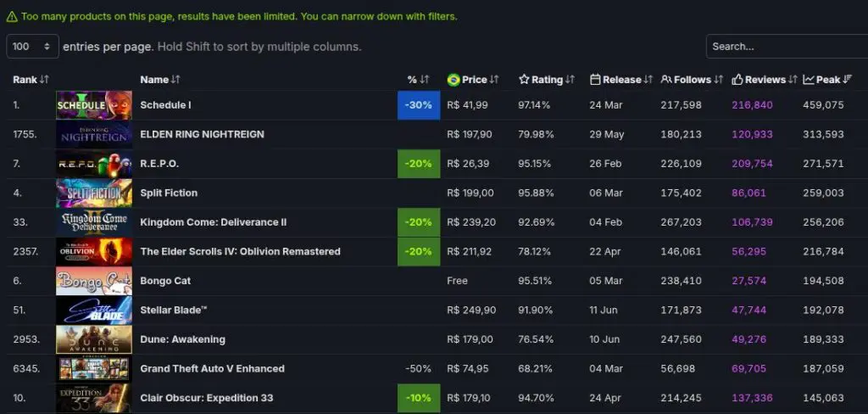Click follows value 247,560

pos(681,339)
